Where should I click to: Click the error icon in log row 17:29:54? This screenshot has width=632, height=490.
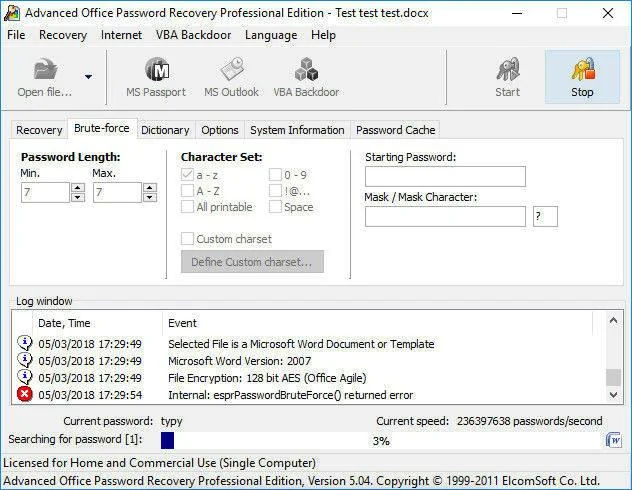[25, 394]
